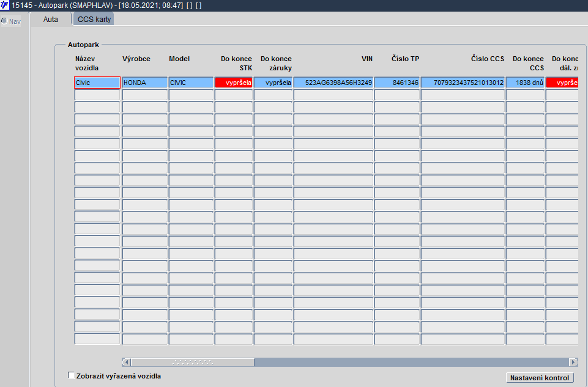Select CCS number 7079323437521013012 cell
Image resolution: width=588 pixels, height=387 pixels.
click(x=463, y=83)
